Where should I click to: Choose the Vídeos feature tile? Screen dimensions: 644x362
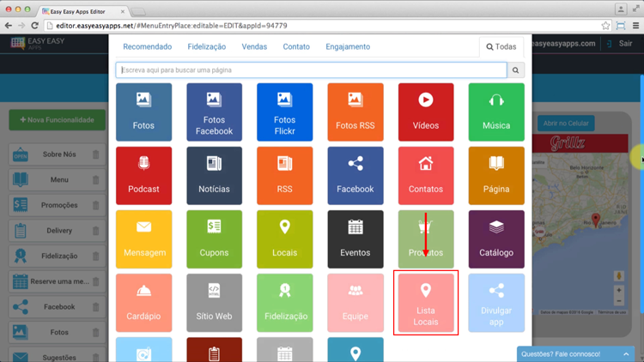tap(425, 112)
